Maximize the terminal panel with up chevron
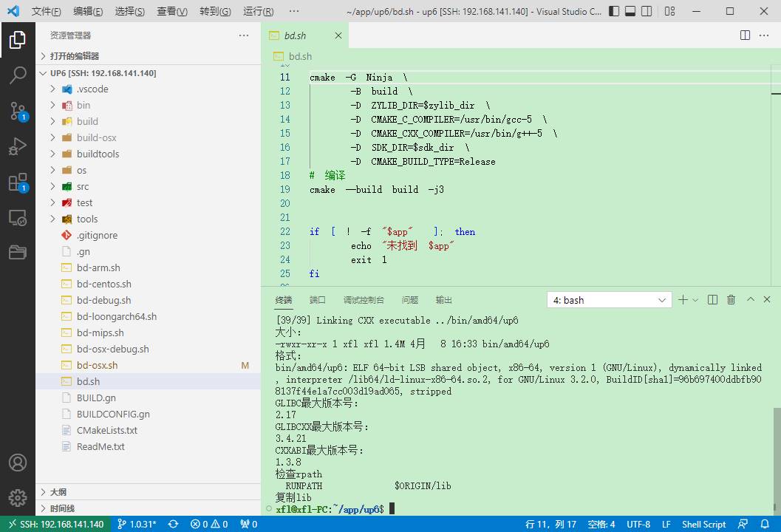The height and width of the screenshot is (532, 781). point(751,300)
